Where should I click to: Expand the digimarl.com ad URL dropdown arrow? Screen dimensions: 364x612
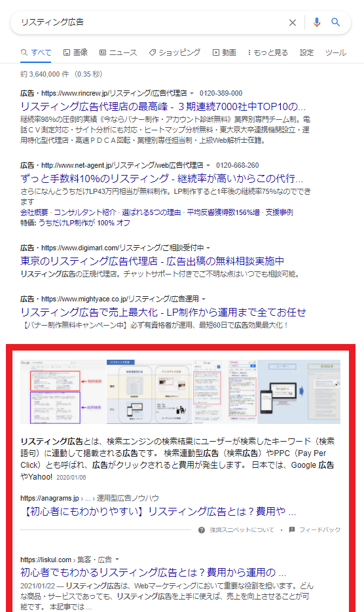pos(208,248)
